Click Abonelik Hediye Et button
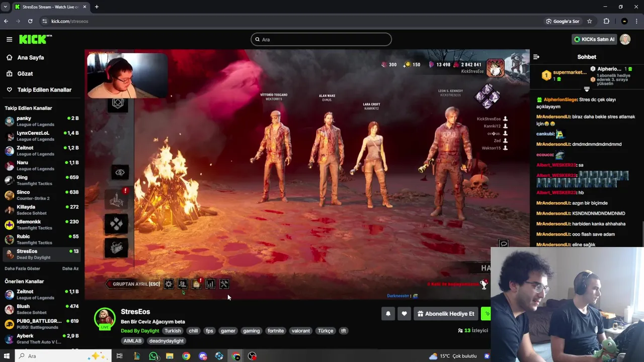The height and width of the screenshot is (362, 644). 446,314
